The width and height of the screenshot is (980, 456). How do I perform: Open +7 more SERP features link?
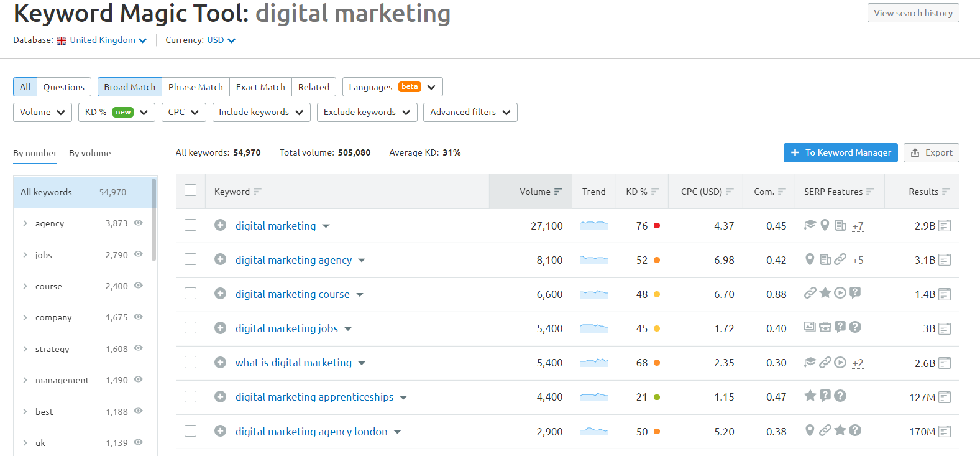pos(858,226)
